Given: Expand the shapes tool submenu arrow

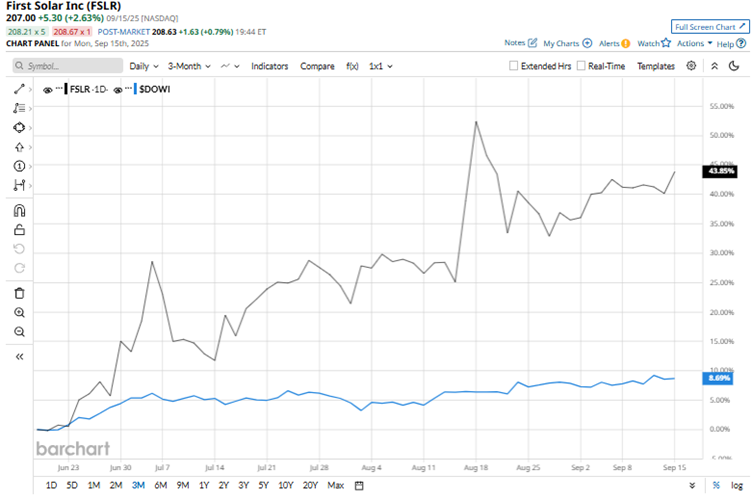Looking at the screenshot, I should click(x=30, y=128).
